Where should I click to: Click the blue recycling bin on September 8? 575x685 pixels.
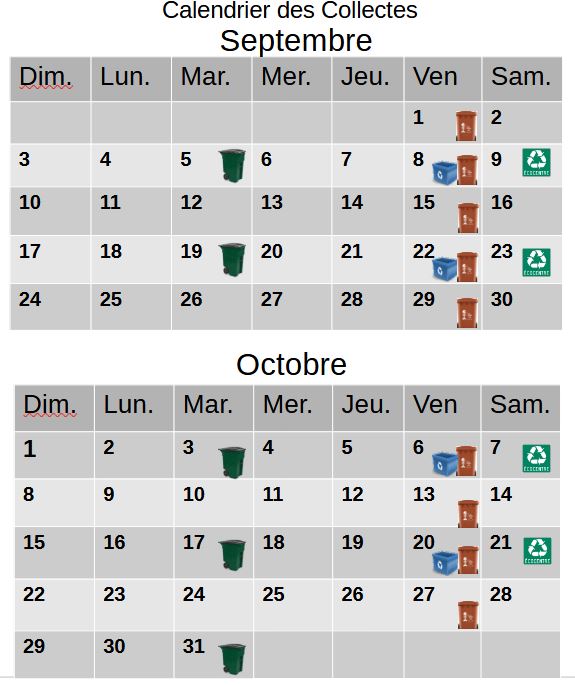[x=444, y=173]
